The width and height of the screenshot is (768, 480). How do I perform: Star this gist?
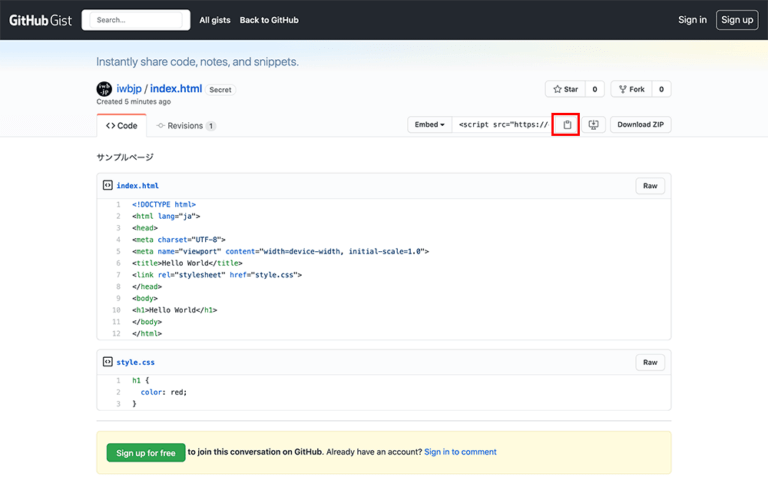(566, 89)
